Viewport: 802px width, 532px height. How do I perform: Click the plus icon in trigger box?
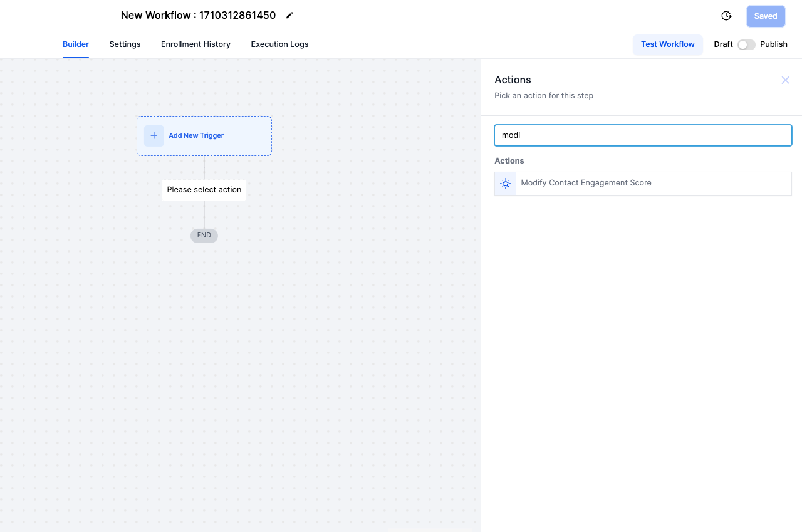pyautogui.click(x=154, y=135)
